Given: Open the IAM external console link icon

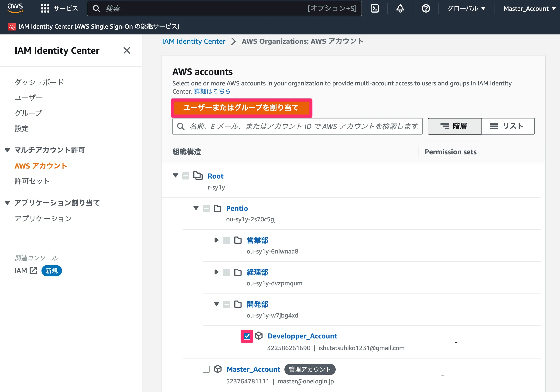Looking at the screenshot, I should coord(33,270).
